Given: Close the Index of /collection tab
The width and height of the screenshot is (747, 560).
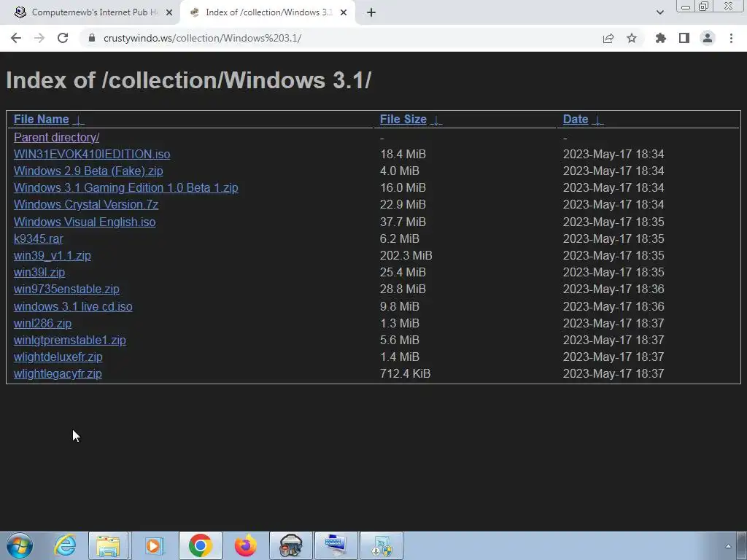Looking at the screenshot, I should point(344,12).
